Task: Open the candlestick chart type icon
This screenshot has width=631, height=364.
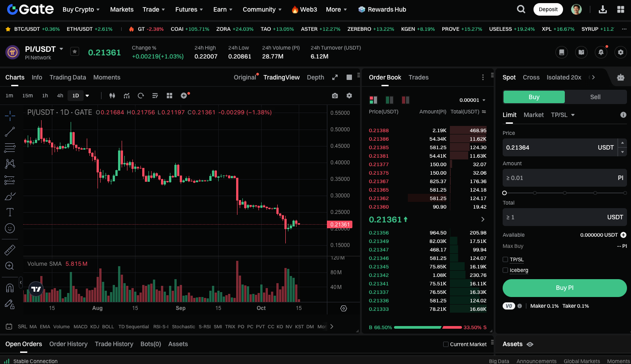Action: (x=112, y=96)
